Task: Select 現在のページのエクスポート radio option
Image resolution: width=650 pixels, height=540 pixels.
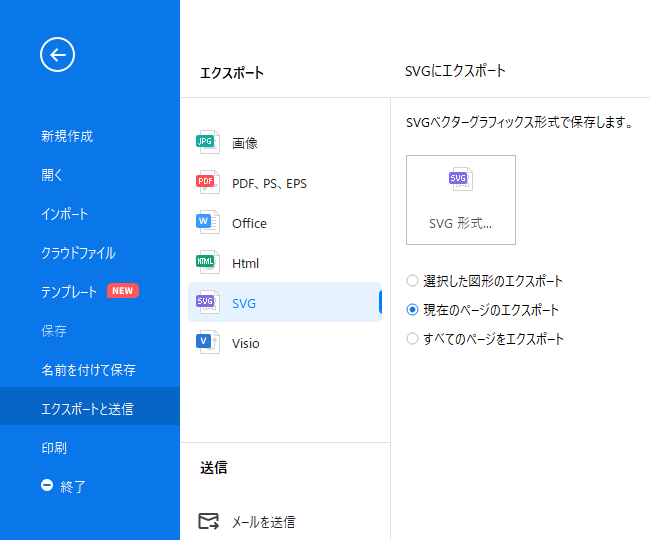Action: [412, 310]
